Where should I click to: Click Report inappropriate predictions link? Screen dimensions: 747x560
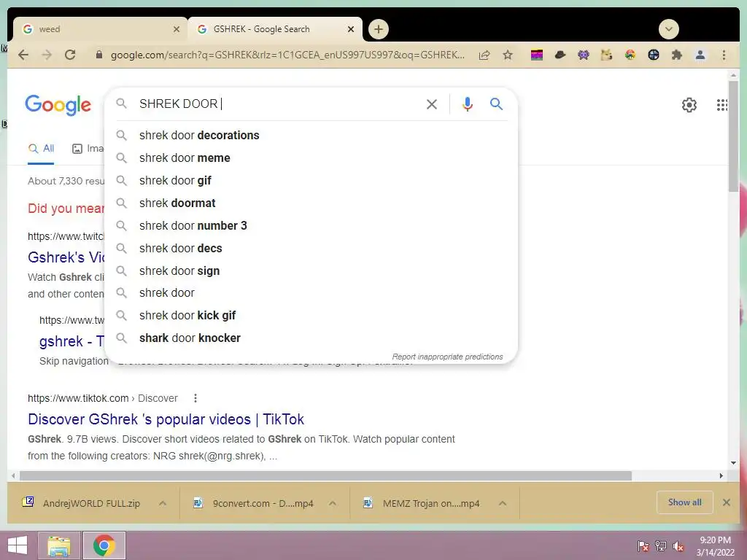pyautogui.click(x=447, y=357)
